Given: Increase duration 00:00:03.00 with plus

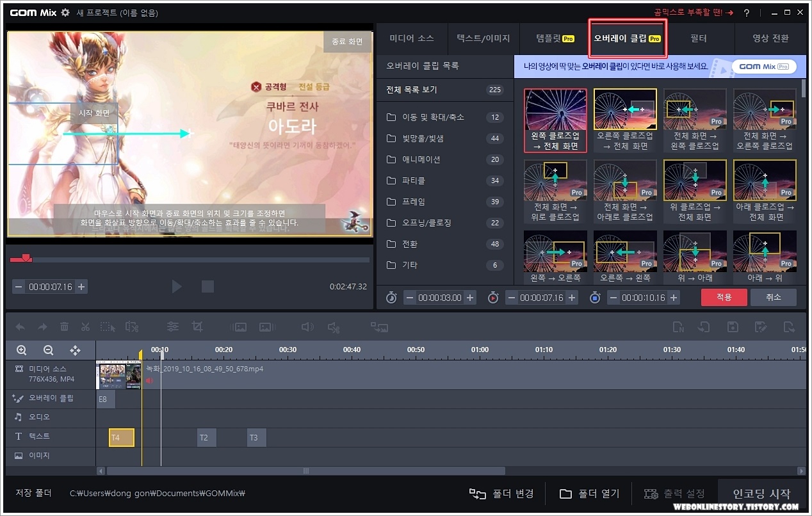Looking at the screenshot, I should click(x=470, y=297).
